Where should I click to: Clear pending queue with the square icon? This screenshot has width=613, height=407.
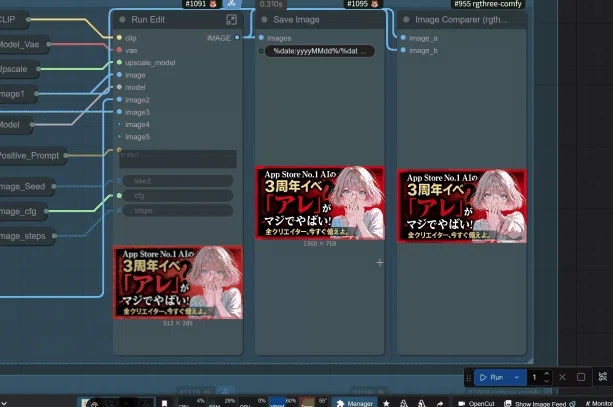tap(581, 377)
